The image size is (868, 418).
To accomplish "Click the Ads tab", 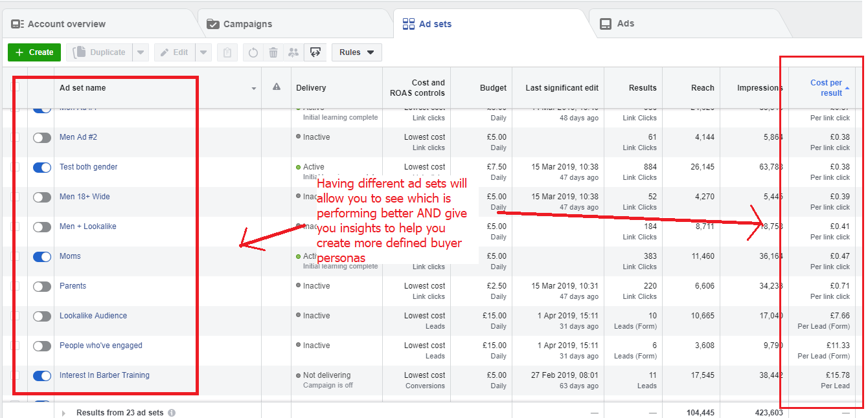I will (625, 24).
